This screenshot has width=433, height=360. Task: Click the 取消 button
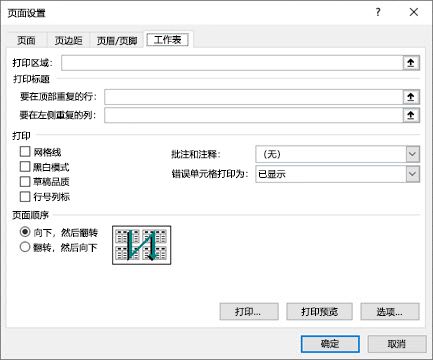pyautogui.click(x=397, y=344)
